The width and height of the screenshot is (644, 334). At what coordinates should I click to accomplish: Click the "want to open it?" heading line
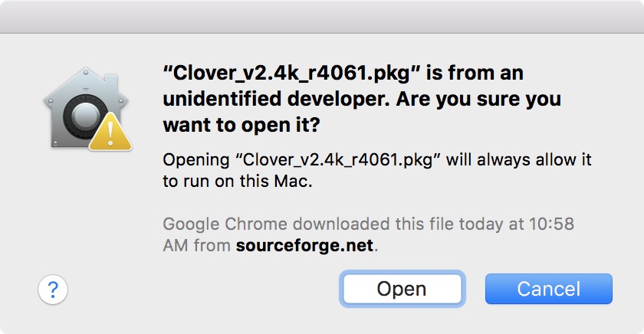coord(242,125)
